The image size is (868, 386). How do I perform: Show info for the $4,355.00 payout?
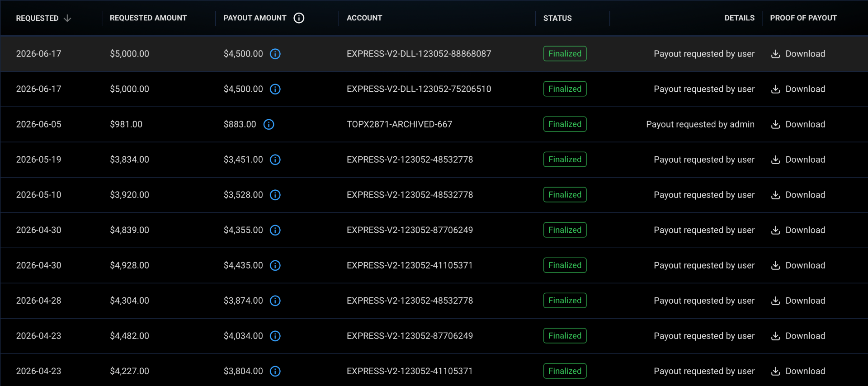pos(275,230)
